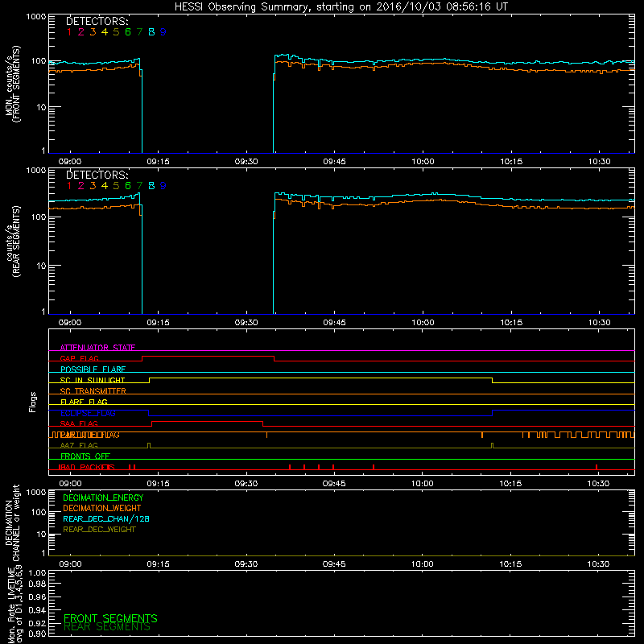Click the FRONT SEGMENTS livetime legend label
The height and width of the screenshot is (644, 644).
110,618
